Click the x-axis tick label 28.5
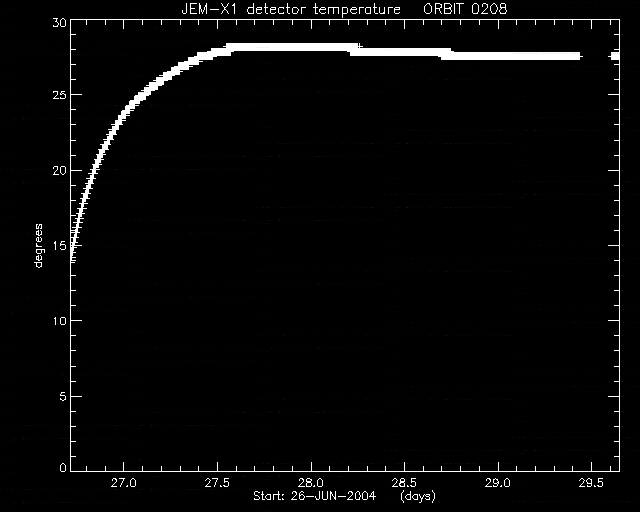640x512 pixels. point(404,483)
